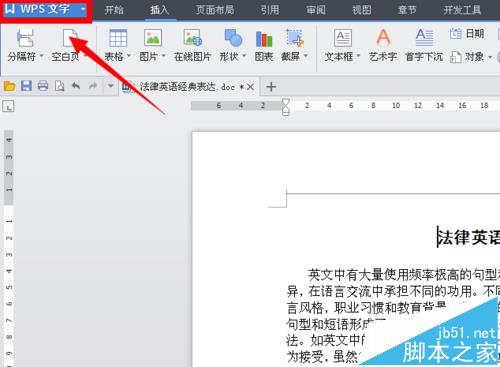The height and width of the screenshot is (367, 500).
Task: Click the vertical ruler
Action: (9, 247)
